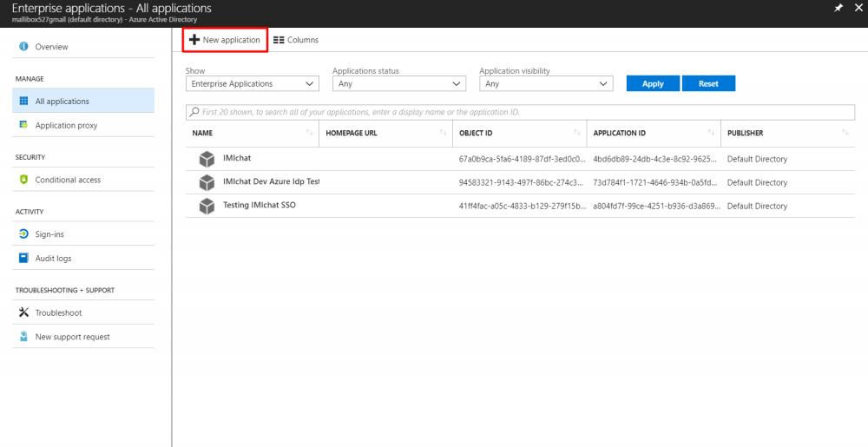The image size is (868, 447).
Task: Click application ID starting a804fd7f
Action: (656, 206)
